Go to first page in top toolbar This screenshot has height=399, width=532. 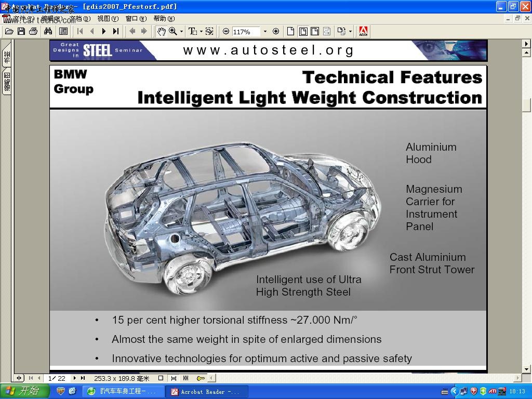click(x=80, y=32)
